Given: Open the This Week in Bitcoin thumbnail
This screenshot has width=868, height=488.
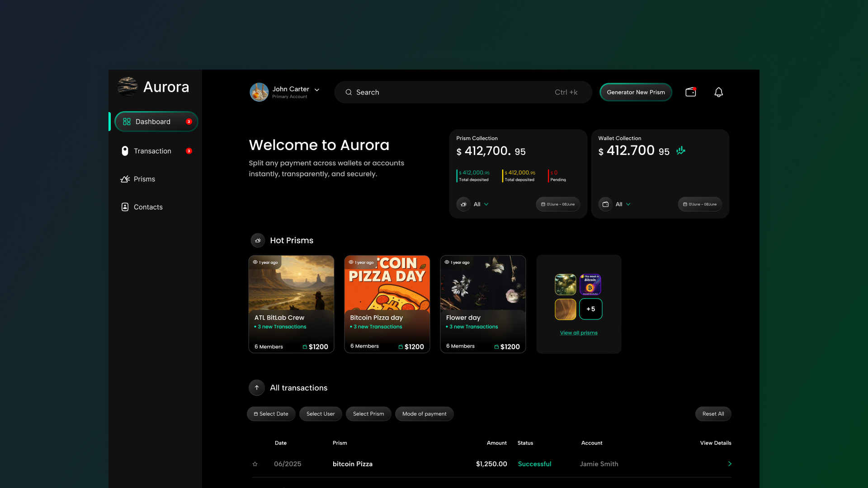Looking at the screenshot, I should click(x=590, y=285).
